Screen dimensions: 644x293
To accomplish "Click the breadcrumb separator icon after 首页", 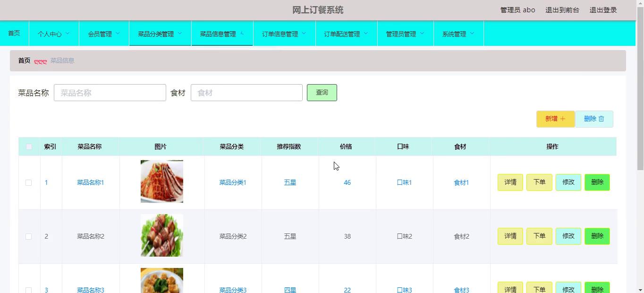I will [x=41, y=61].
